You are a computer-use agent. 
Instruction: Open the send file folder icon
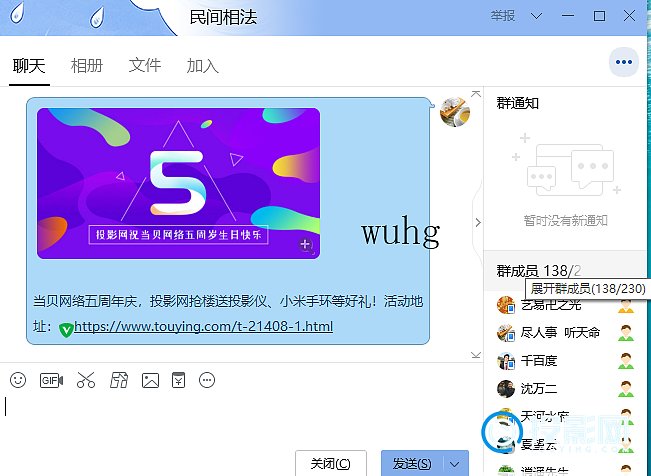pyautogui.click(x=119, y=380)
